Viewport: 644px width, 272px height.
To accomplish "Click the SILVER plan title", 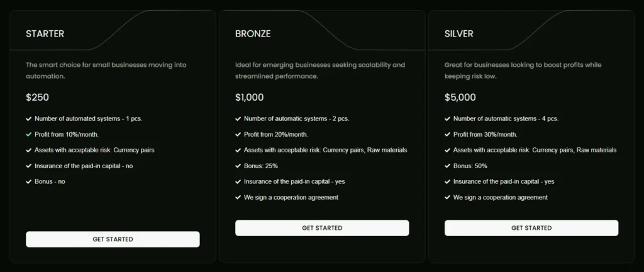I will 459,34.
